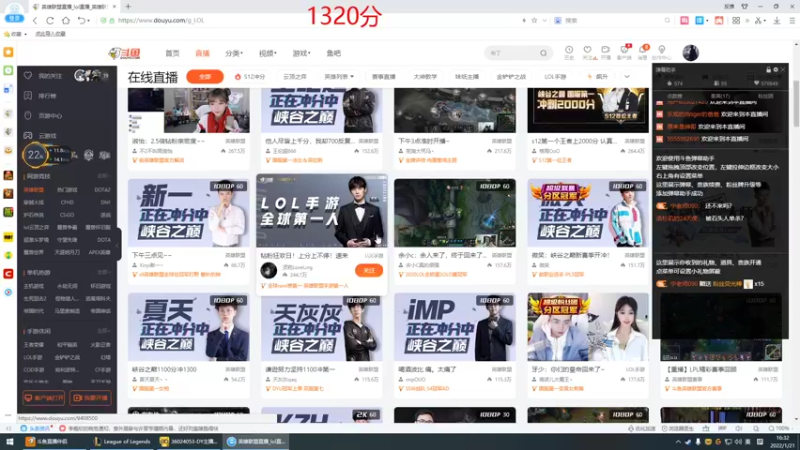Screen dimensions: 800x450
Task: Go to browser home page icon
Action: (66, 20)
